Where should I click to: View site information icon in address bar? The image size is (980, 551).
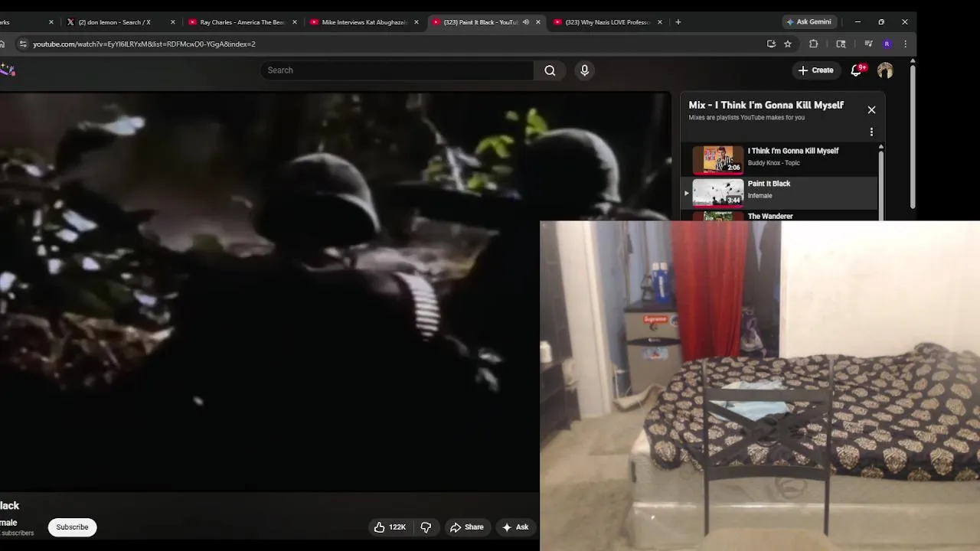pyautogui.click(x=22, y=44)
